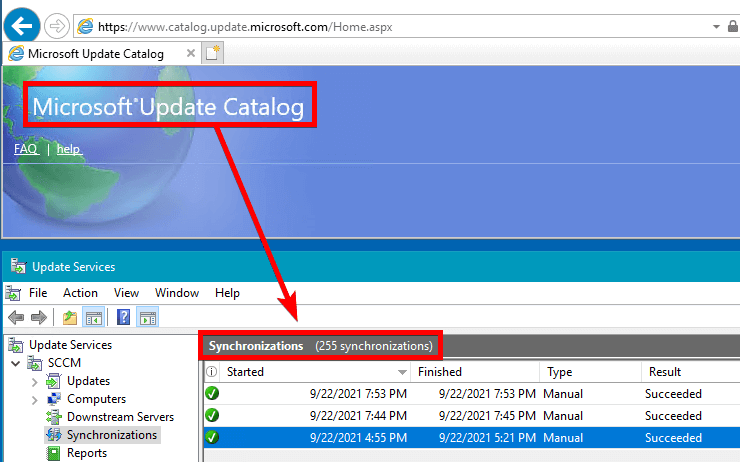
Task: Click the Reports node icon
Action: pos(54,453)
